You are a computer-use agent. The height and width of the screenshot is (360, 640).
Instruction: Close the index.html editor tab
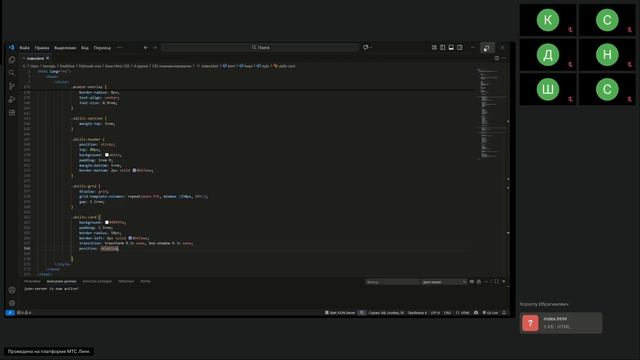coord(48,58)
